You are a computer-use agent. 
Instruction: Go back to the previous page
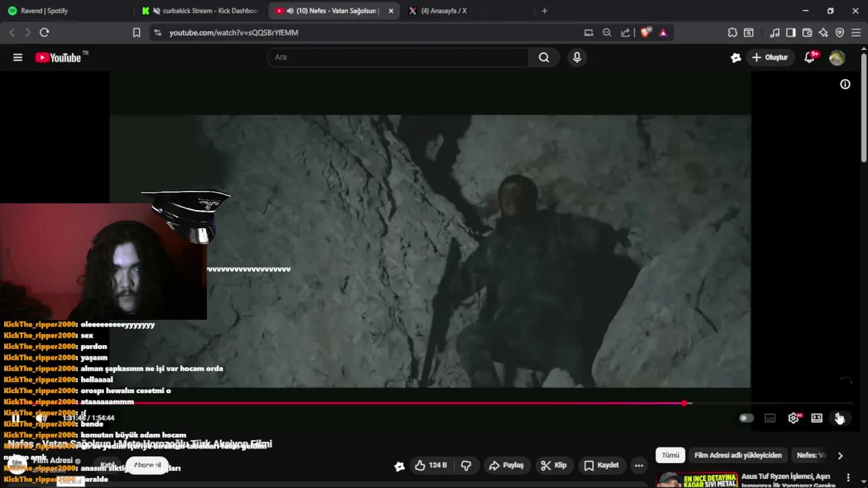point(12,33)
